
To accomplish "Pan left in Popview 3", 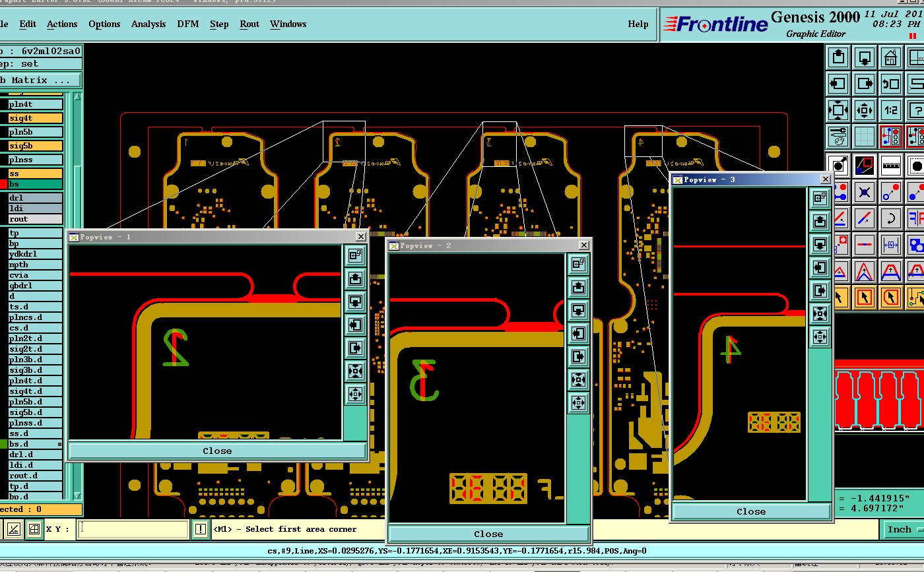I will (x=820, y=267).
